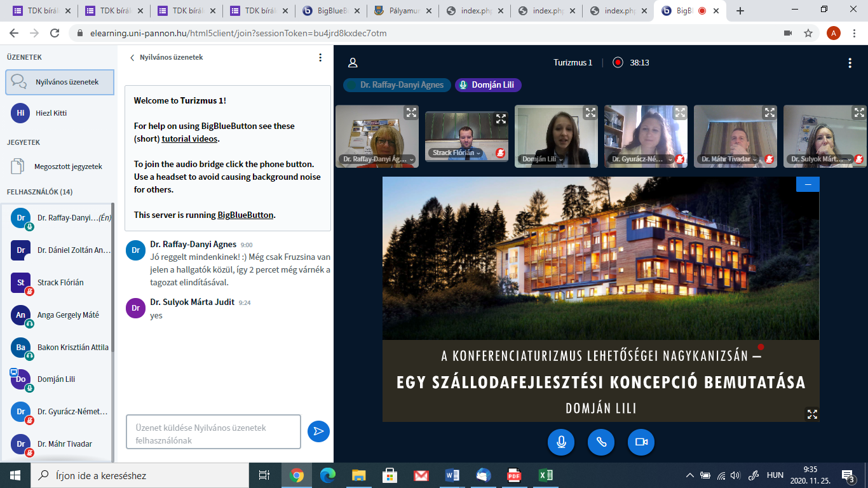Open chat options three-dot menu

click(320, 57)
